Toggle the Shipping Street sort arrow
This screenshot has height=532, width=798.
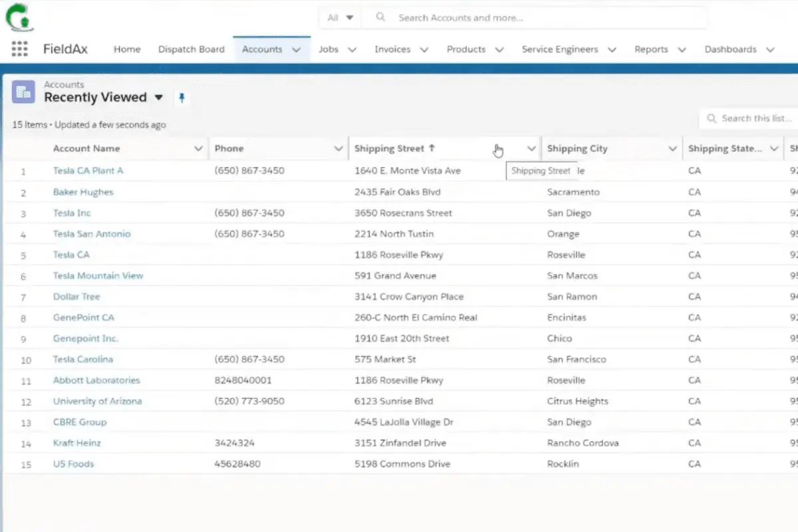pos(432,148)
